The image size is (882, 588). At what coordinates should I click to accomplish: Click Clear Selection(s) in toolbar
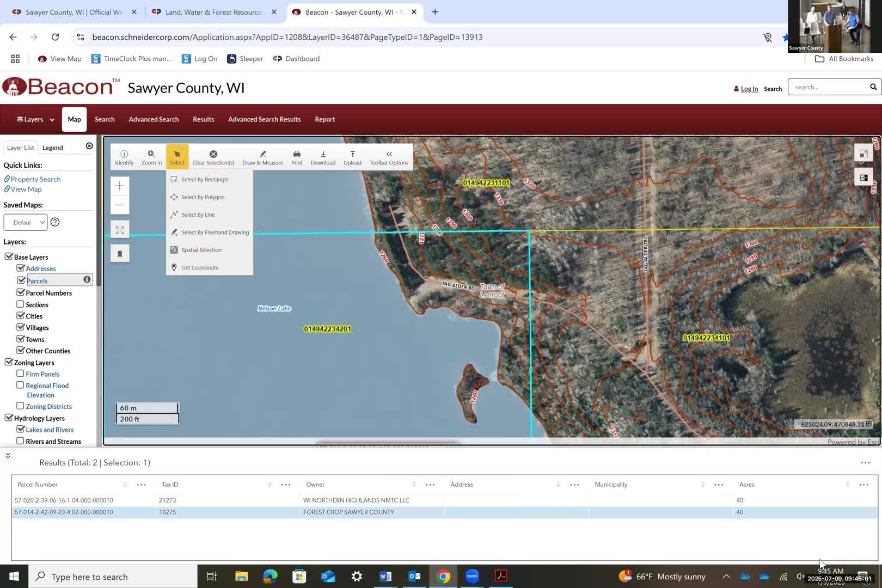(213, 157)
